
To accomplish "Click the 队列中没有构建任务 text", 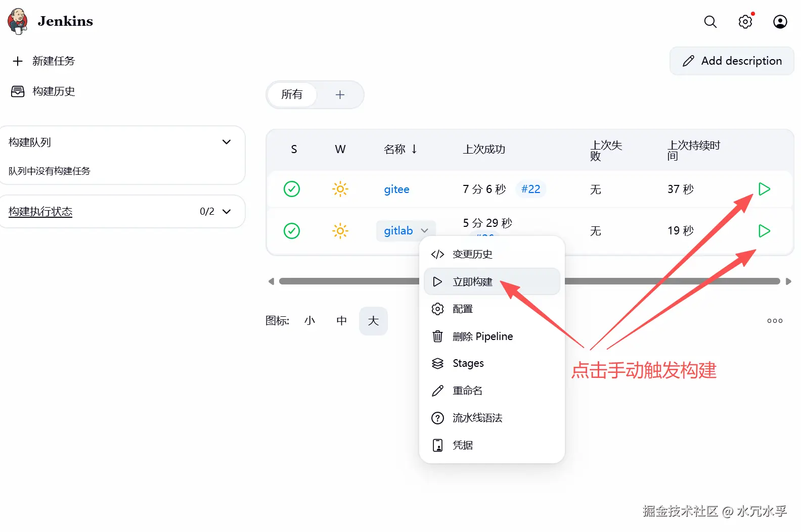I will coord(50,171).
